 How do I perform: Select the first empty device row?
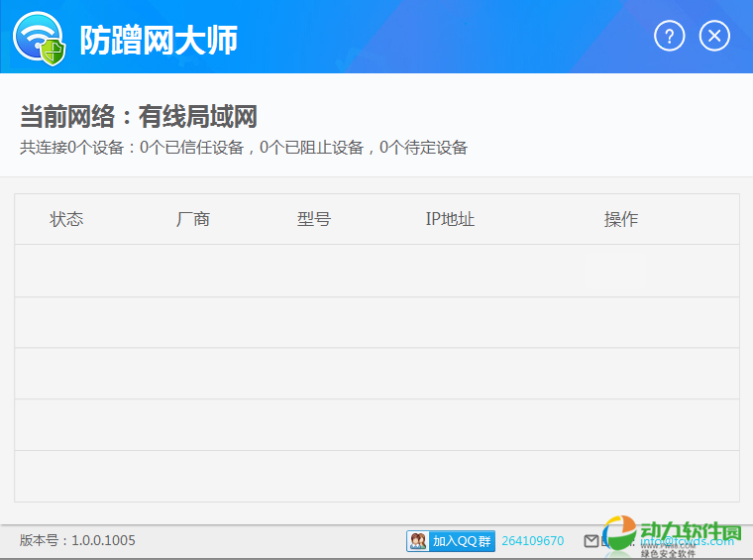376,271
